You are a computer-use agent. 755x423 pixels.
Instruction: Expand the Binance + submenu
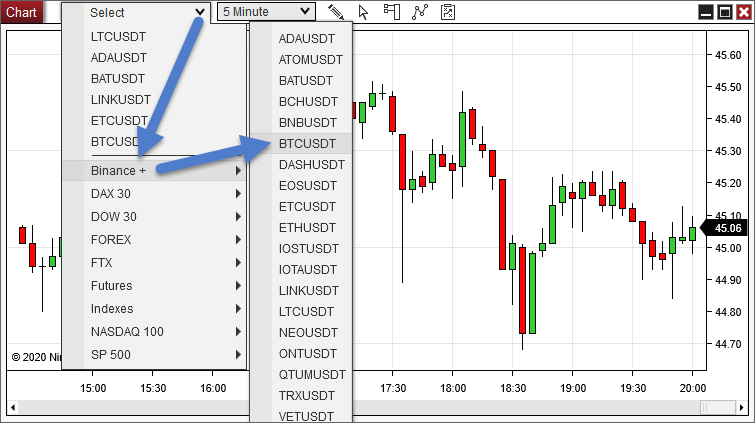[154, 171]
